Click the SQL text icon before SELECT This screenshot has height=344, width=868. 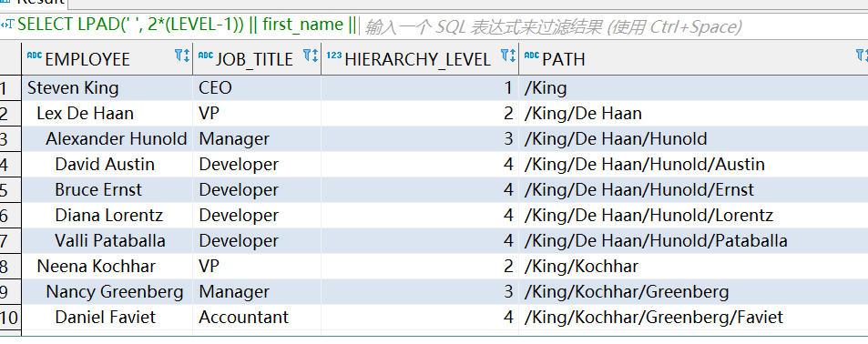point(8,25)
